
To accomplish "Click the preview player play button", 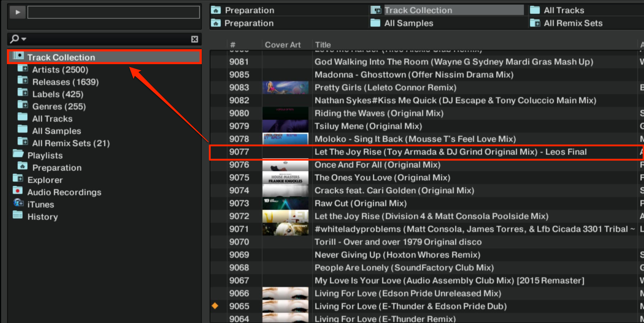I will point(18,12).
